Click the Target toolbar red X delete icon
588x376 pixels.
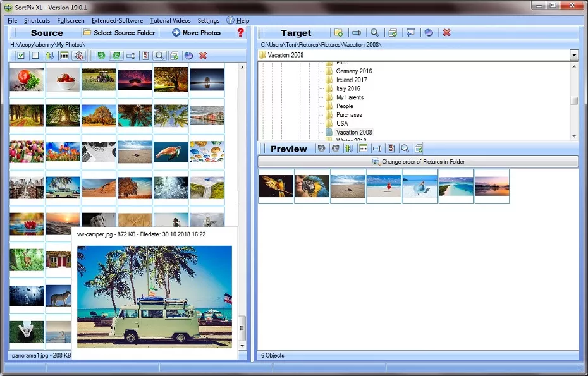pos(446,33)
